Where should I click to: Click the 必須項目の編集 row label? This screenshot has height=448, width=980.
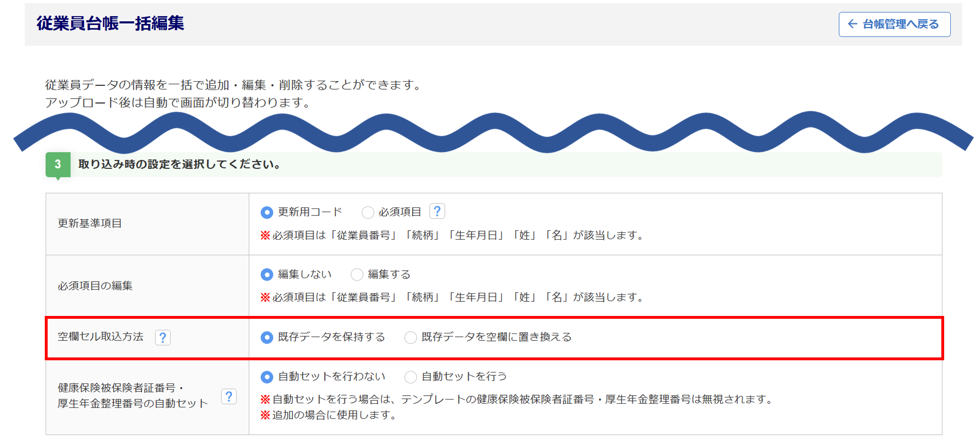[95, 286]
